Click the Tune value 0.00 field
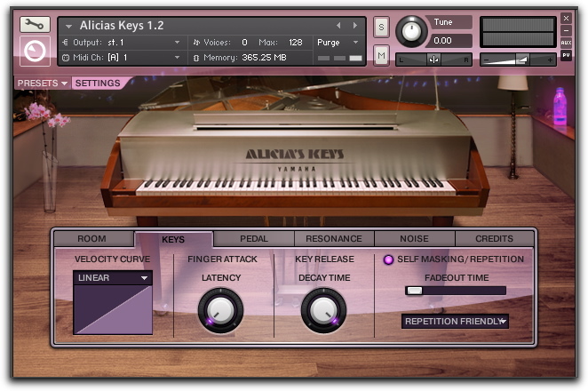 pyautogui.click(x=450, y=41)
